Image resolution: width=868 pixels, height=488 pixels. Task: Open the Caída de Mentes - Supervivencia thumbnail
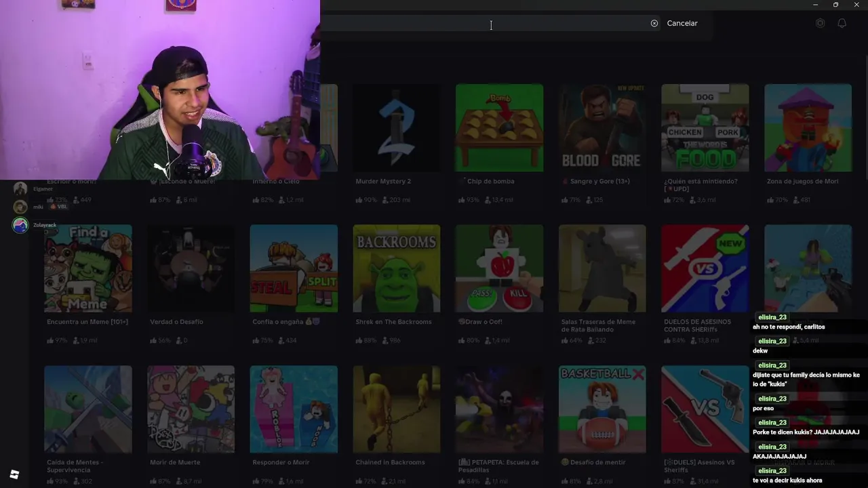[88, 409]
